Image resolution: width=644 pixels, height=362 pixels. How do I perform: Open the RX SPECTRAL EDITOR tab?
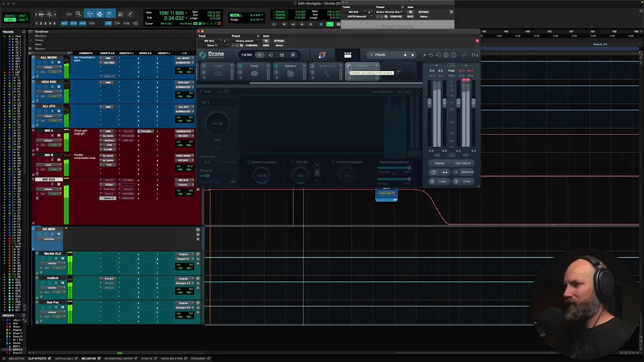tap(119, 358)
